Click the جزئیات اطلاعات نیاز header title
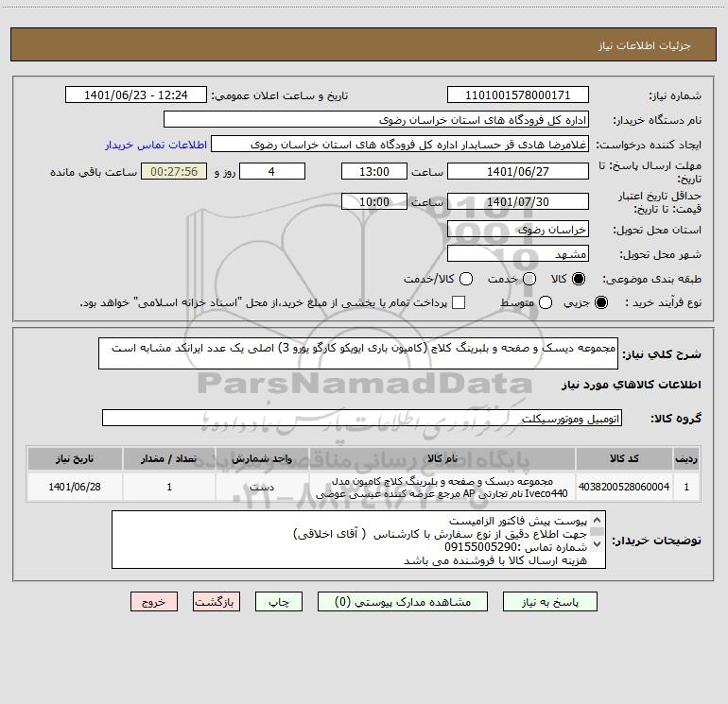 (x=645, y=45)
